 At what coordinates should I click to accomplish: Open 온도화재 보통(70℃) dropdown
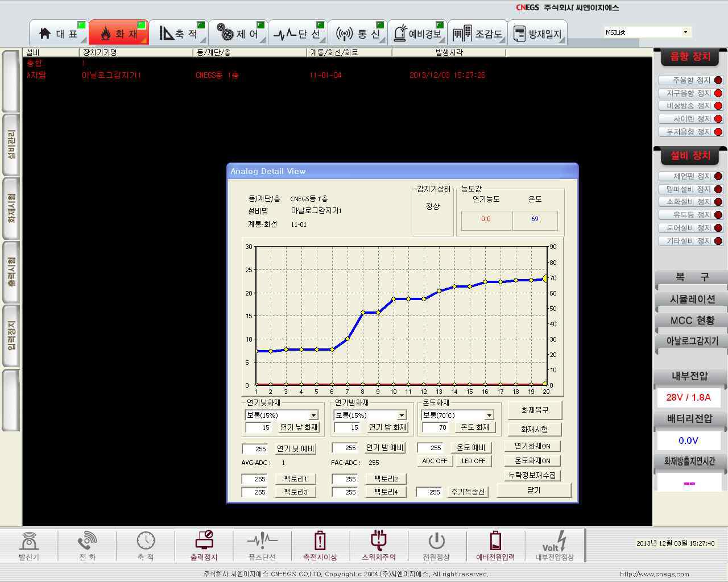coord(489,415)
